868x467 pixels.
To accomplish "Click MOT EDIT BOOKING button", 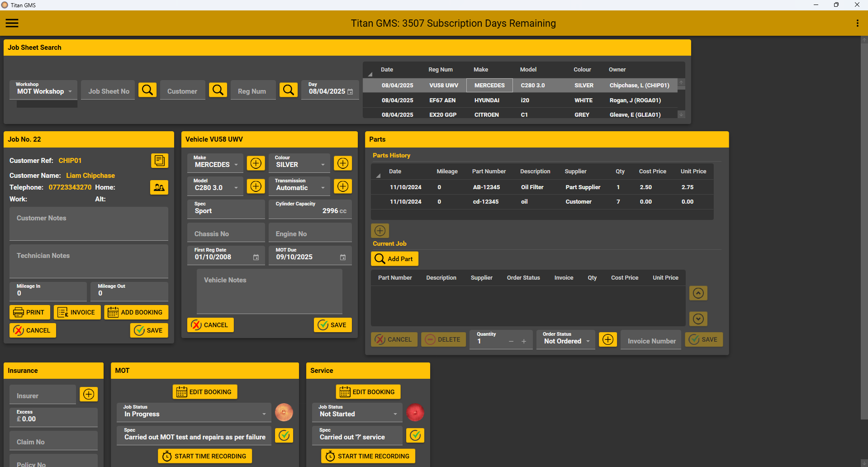I will (205, 392).
